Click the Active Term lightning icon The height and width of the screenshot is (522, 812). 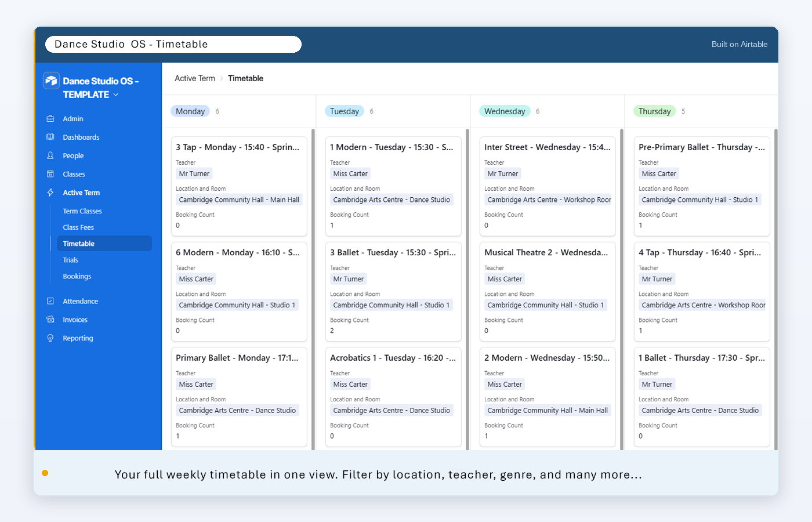click(x=50, y=193)
